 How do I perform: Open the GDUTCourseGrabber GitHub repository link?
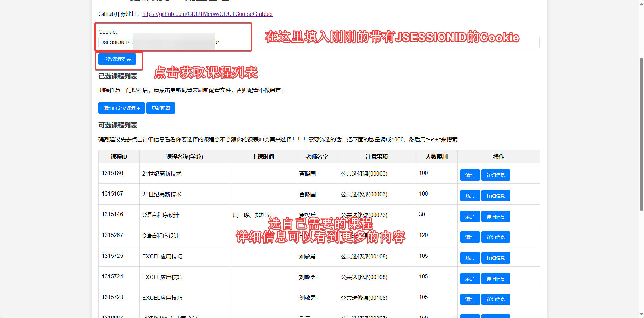(207, 14)
